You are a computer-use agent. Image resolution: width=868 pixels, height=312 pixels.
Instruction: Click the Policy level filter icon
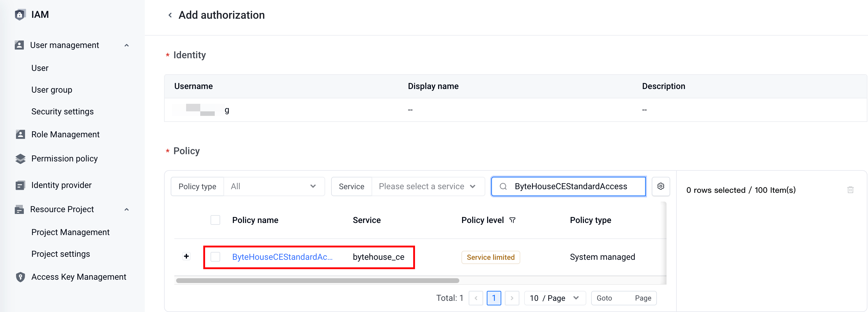(x=512, y=220)
